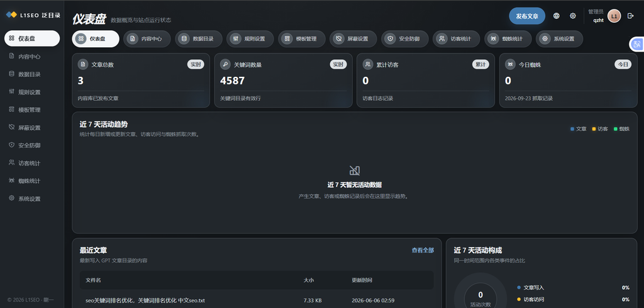Open 安全防御 in the left sidebar
The width and height of the screenshot is (644, 308).
[x=32, y=145]
